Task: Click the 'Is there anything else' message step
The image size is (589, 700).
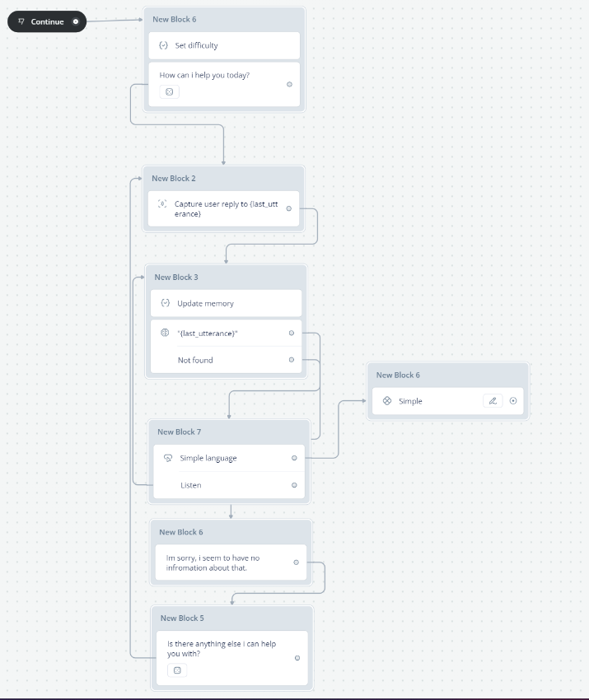Action: [x=232, y=658]
